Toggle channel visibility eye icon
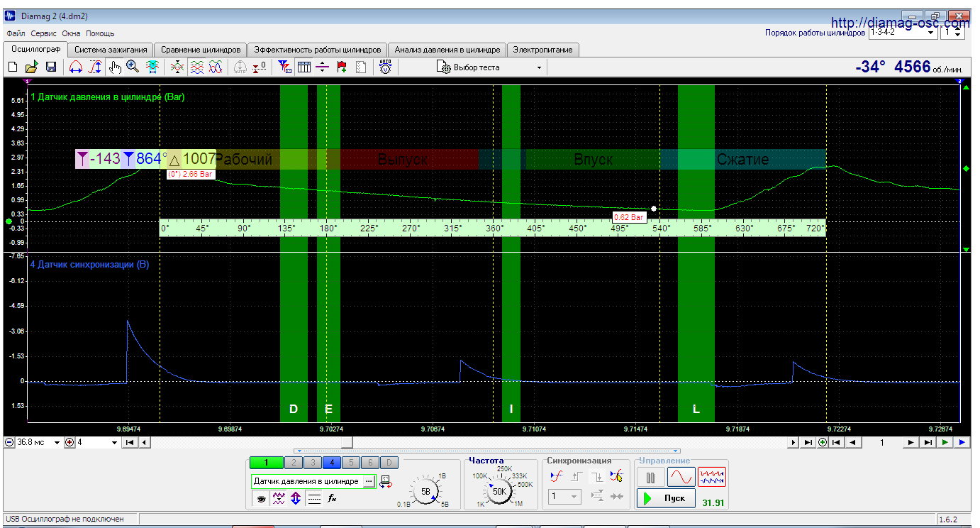Screen dimensions: 980x528 click(262, 498)
